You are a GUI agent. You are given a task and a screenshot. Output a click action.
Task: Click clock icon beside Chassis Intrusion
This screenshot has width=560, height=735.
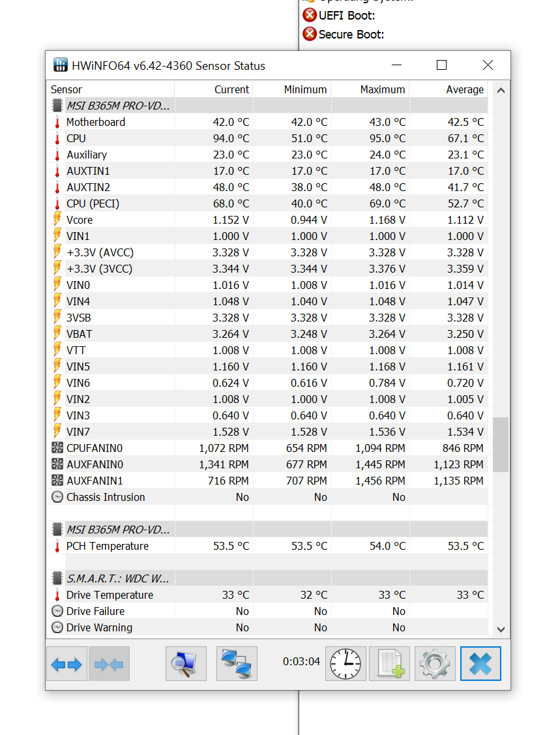click(57, 497)
